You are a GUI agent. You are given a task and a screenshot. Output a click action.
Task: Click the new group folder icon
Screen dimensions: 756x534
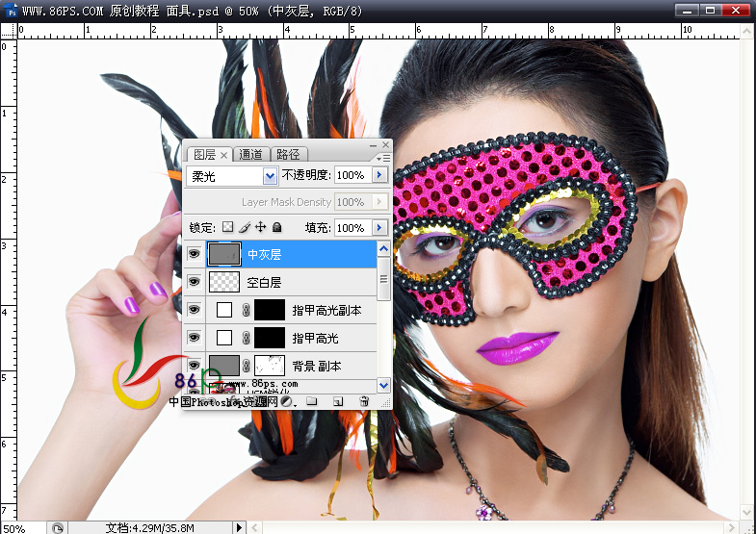pyautogui.click(x=312, y=401)
